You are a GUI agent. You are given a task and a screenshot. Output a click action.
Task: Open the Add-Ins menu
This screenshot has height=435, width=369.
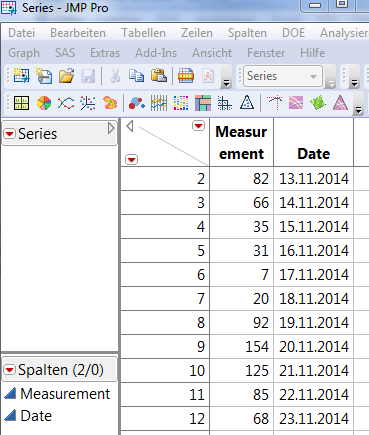click(156, 53)
